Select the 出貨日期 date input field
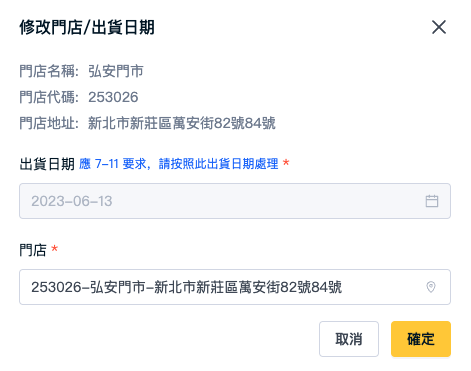Viewport: 471px width, 371px height. tap(235, 201)
